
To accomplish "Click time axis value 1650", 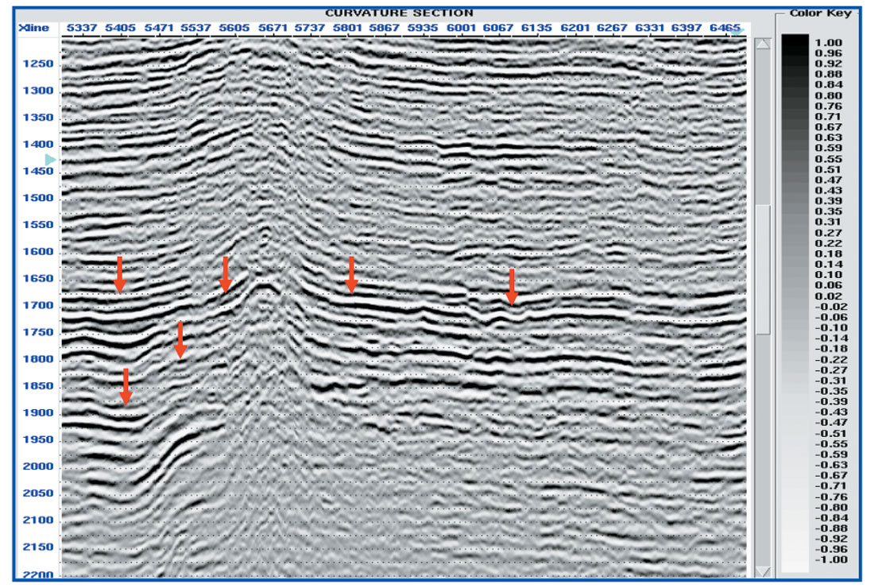I will [38, 278].
